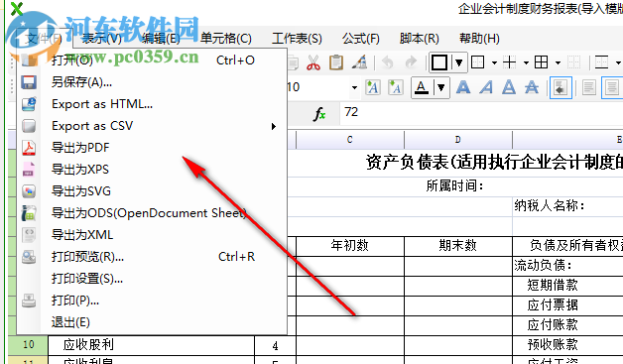Open 打印预览(R)... print preview

152,257
